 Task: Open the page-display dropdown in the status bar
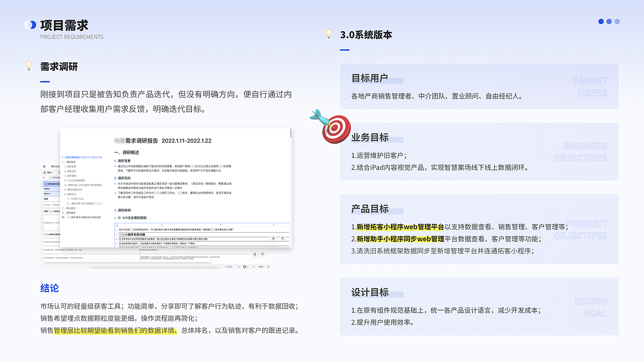pos(246,267)
